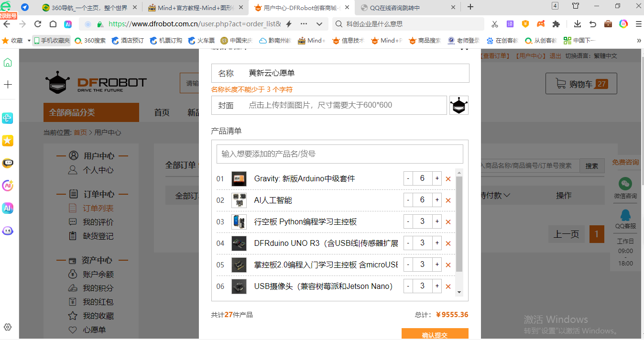
Task: Expand the bookmarks bar overflow chevron
Action: [639, 41]
